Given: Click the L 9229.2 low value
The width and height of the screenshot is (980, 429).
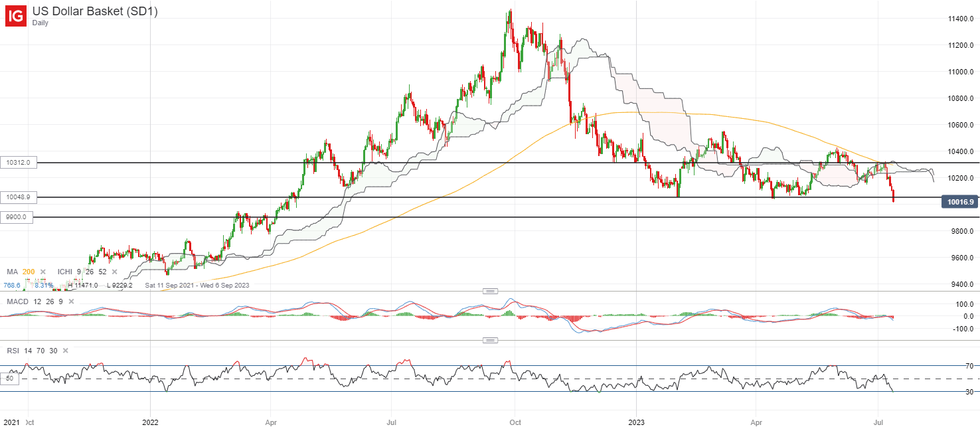Looking at the screenshot, I should coord(119,285).
